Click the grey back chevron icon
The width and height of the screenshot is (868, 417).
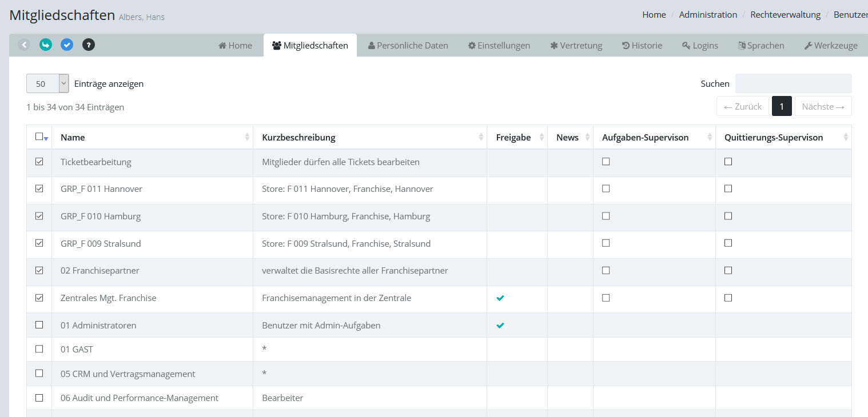(x=24, y=45)
